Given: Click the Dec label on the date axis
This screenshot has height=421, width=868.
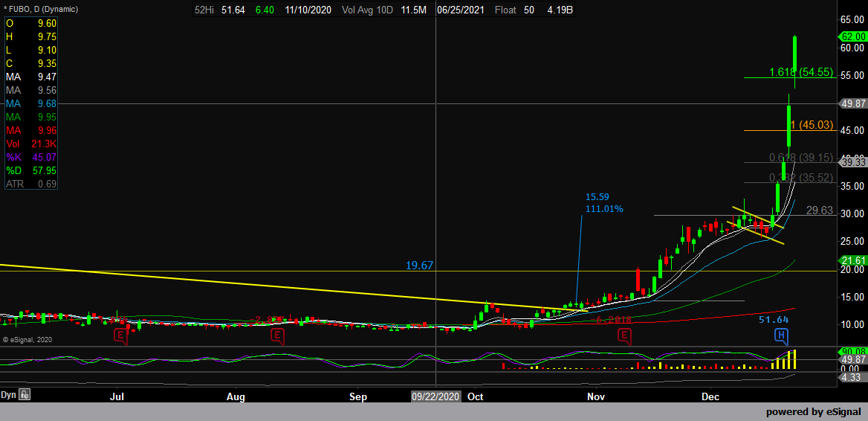Looking at the screenshot, I should 710,397.
